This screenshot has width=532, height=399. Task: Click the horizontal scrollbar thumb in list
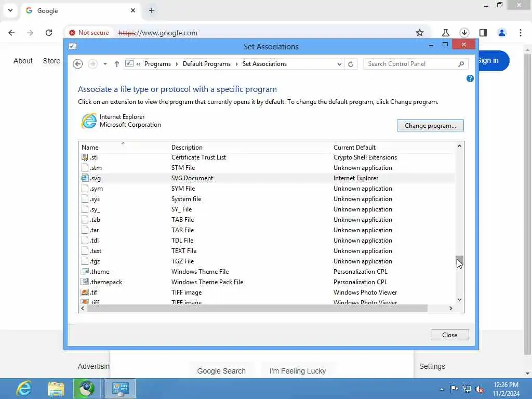click(x=257, y=309)
